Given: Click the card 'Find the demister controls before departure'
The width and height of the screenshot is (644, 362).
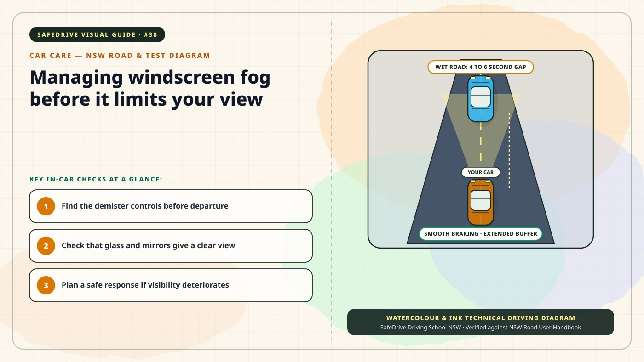Looking at the screenshot, I should click(171, 206).
